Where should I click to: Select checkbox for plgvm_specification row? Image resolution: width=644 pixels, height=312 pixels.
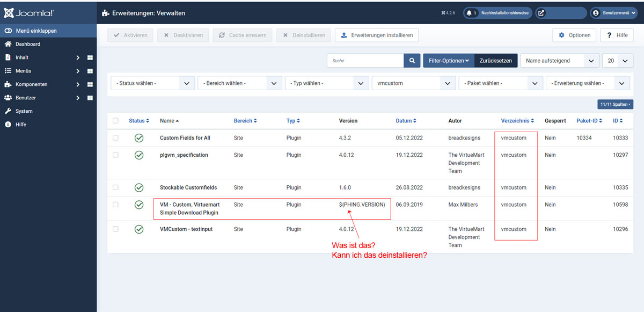(x=115, y=155)
